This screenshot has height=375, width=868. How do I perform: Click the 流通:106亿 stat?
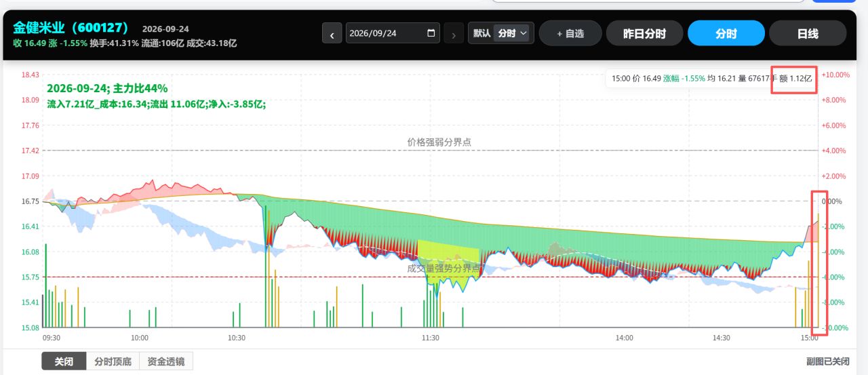(163, 43)
